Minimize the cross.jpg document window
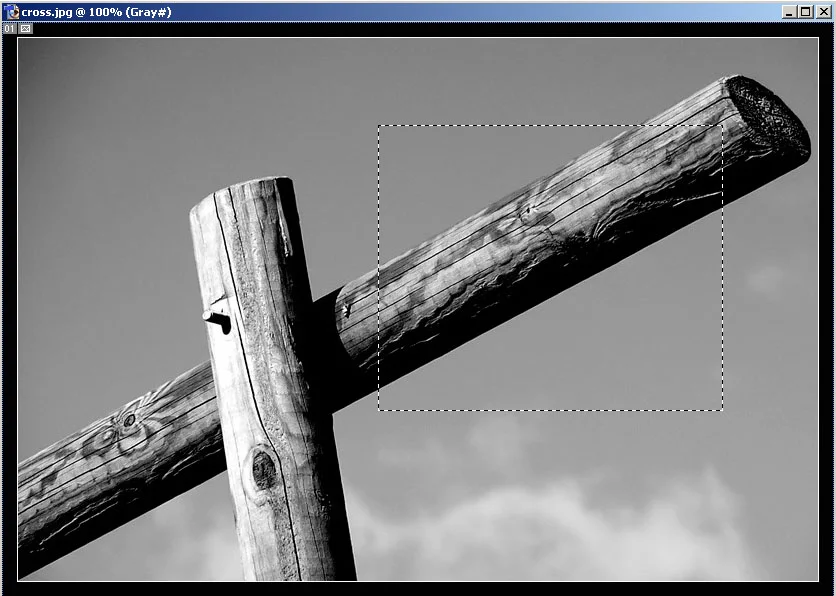The width and height of the screenshot is (836, 596). coord(789,12)
